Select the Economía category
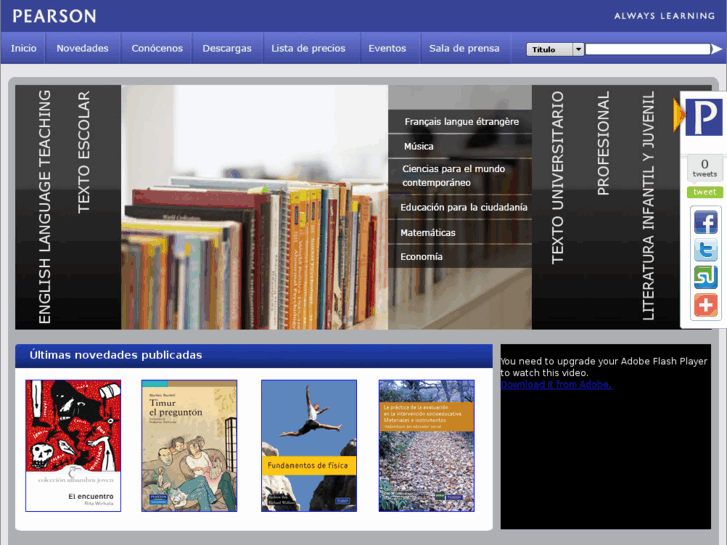Viewport: 727px width, 545px height. click(x=460, y=256)
